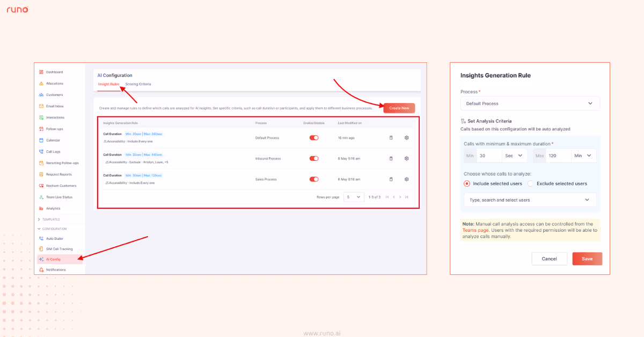Open settings for the Sales Process rule
Viewport: 644px width, 337px height.
[x=406, y=179]
